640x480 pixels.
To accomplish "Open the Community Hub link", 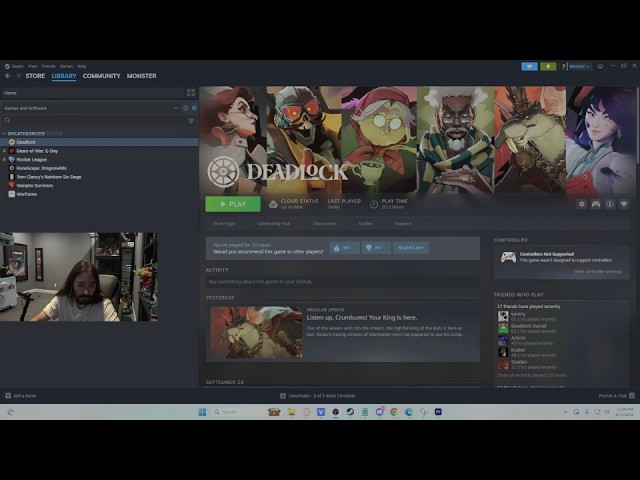I will [x=273, y=224].
